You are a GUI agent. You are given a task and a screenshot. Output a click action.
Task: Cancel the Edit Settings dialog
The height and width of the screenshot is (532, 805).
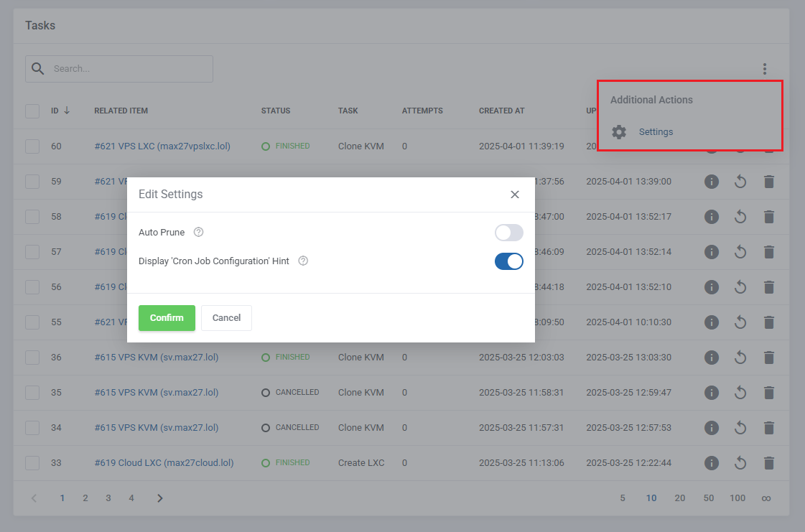click(x=226, y=318)
